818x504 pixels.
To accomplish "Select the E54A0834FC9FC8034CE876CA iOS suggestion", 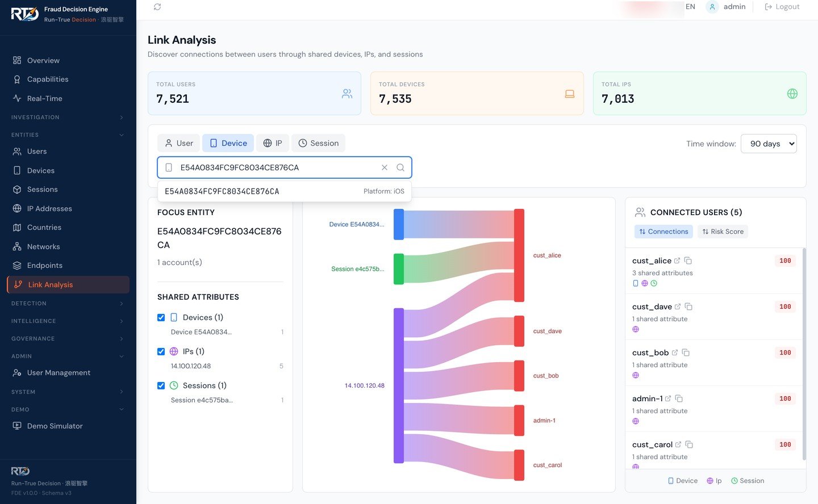I will 284,191.
